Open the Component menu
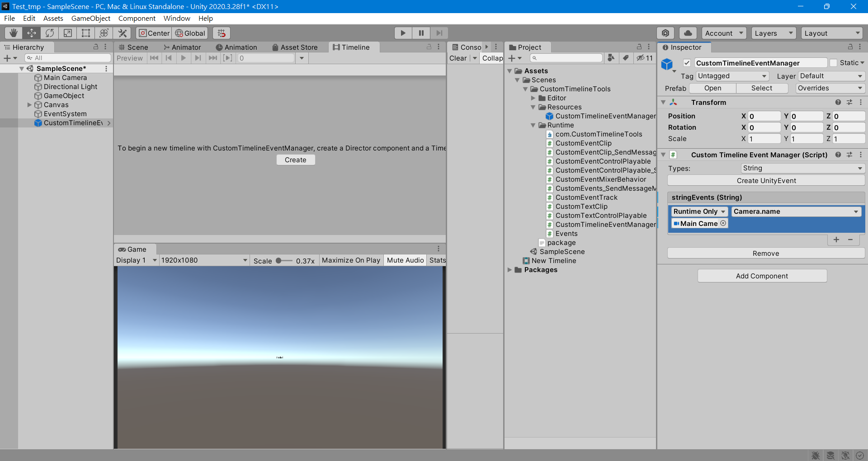The height and width of the screenshot is (461, 868). 137,19
